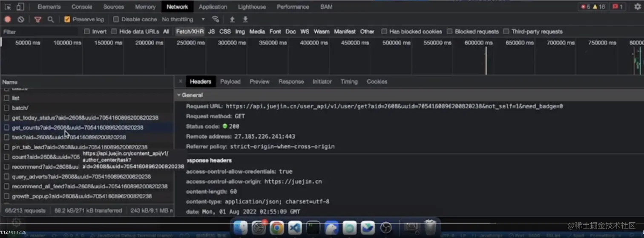
Task: Open the Performance panel
Action: 293,7
